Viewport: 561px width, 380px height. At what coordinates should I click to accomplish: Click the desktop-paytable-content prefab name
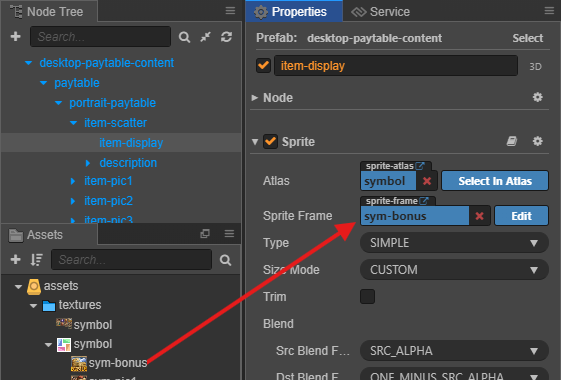tap(374, 38)
